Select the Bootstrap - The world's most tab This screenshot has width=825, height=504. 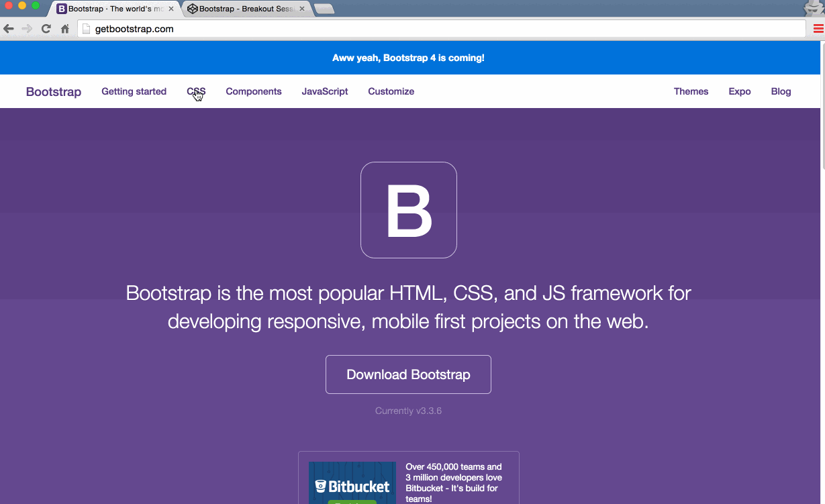pos(114,9)
